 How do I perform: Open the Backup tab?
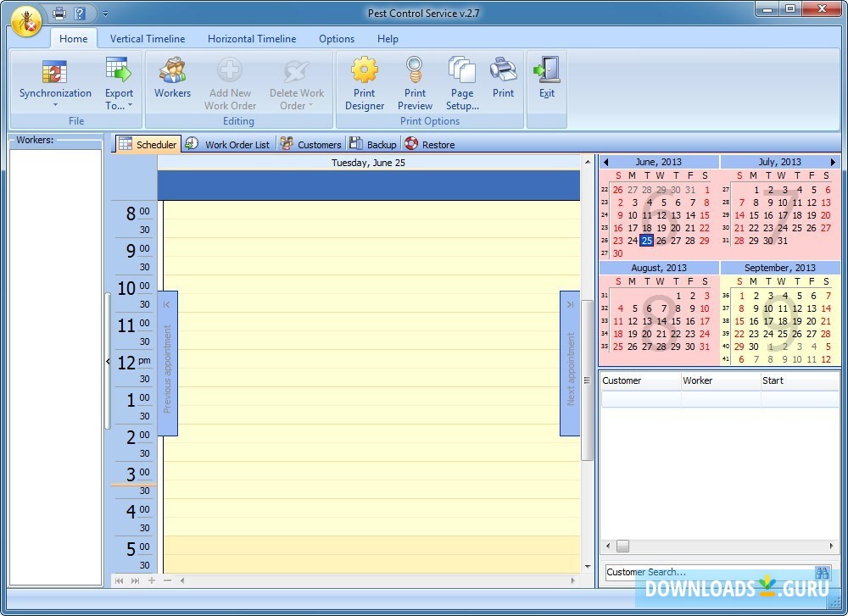click(x=373, y=144)
